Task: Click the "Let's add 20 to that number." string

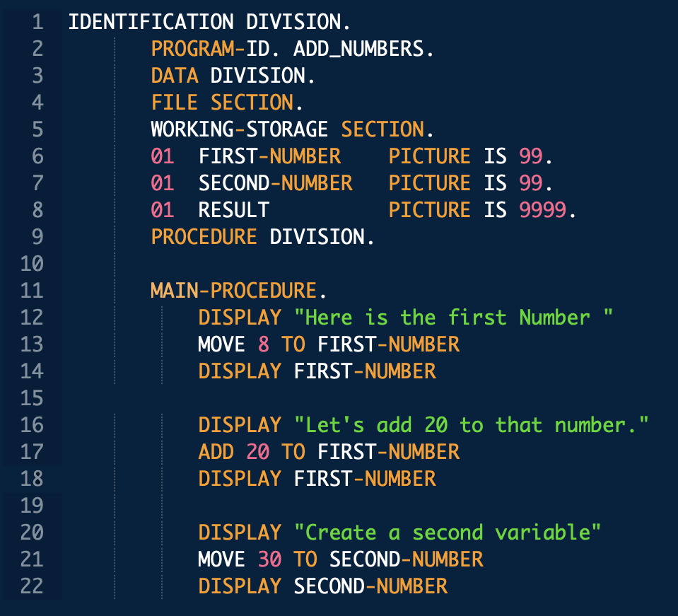Action: tap(471, 425)
